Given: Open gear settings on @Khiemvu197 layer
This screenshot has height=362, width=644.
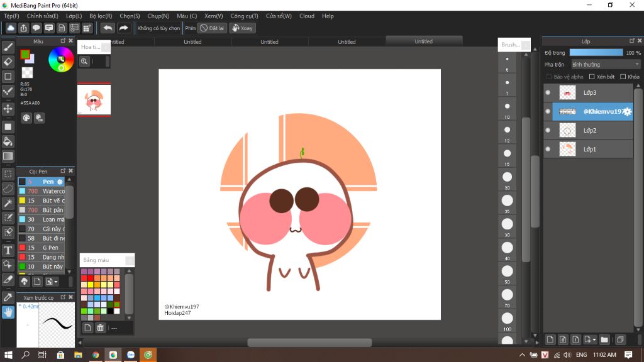Looking at the screenshot, I should (x=627, y=112).
